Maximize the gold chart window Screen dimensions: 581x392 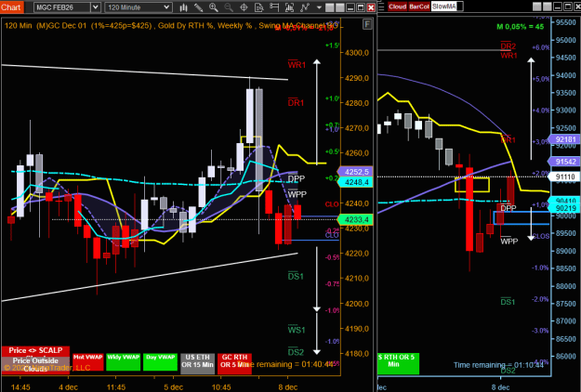[x=360, y=7]
